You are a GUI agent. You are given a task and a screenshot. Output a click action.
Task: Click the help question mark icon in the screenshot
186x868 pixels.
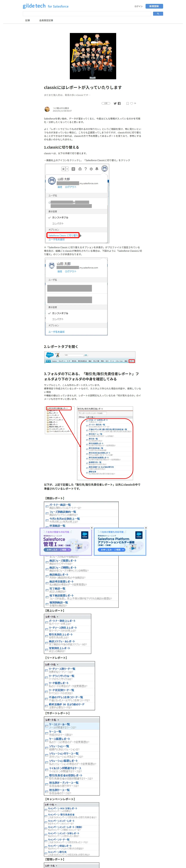click(x=85, y=169)
